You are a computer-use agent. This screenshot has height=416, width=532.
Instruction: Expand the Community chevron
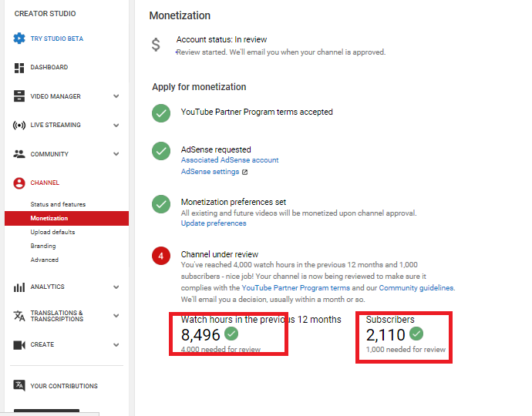tap(116, 154)
